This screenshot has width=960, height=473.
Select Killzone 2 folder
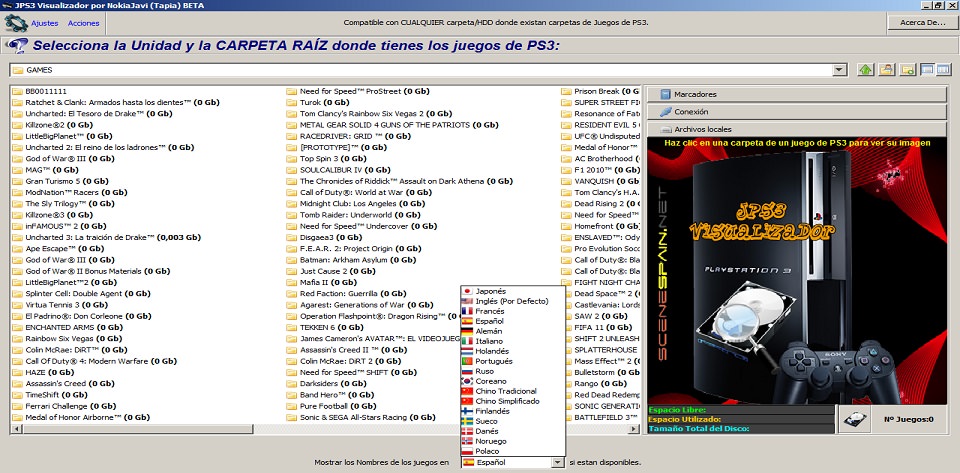tap(53, 125)
